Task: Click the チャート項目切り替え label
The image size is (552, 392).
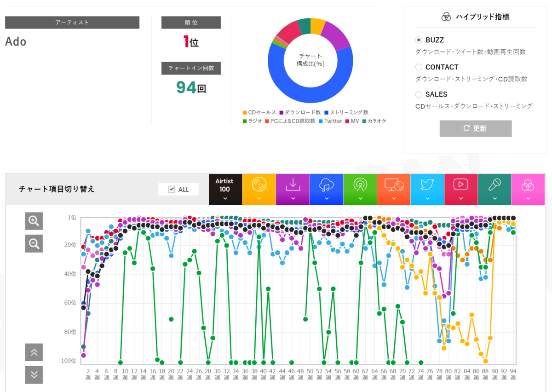Action: pyautogui.click(x=57, y=189)
